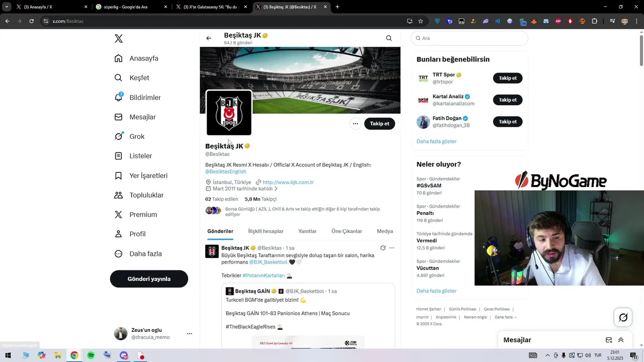Click the X logo in the sidebar
This screenshot has width=644, height=362.
click(x=118, y=39)
